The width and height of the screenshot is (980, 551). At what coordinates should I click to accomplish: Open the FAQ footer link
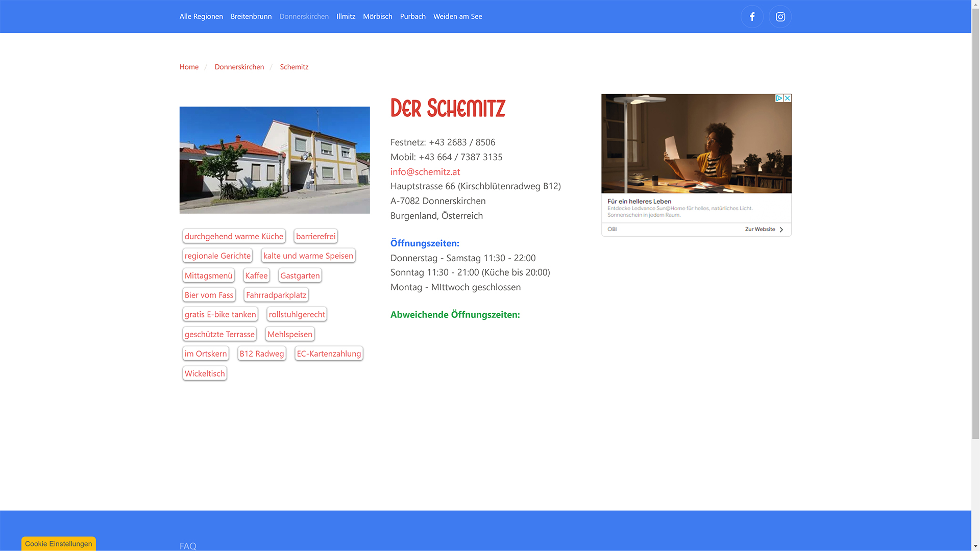point(188,545)
